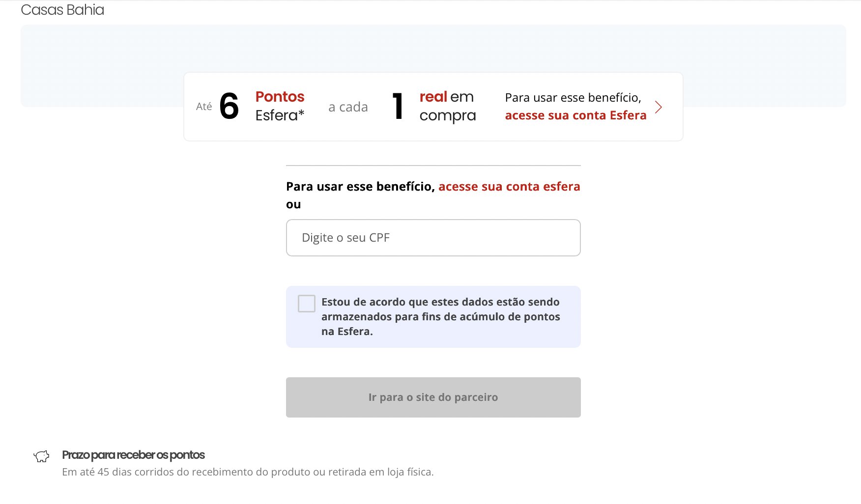Click the 'real em compra' text
Screen dimensions: 861x504
(448, 106)
